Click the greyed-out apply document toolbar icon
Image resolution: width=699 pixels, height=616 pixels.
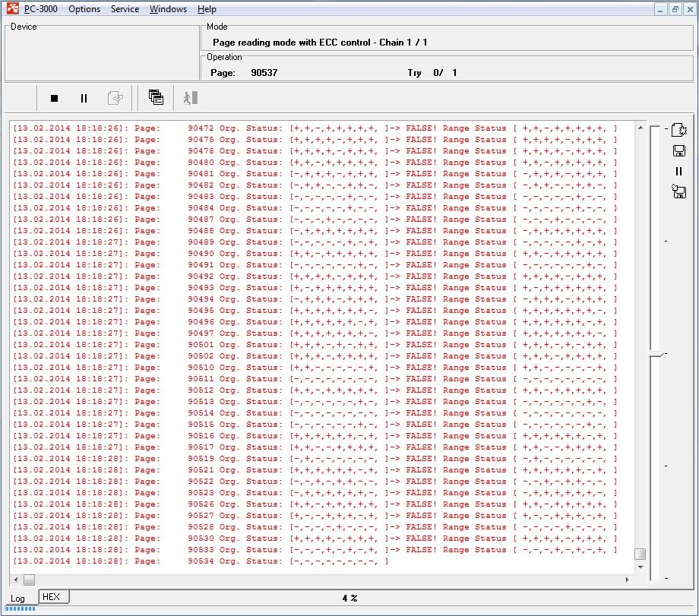click(x=115, y=98)
